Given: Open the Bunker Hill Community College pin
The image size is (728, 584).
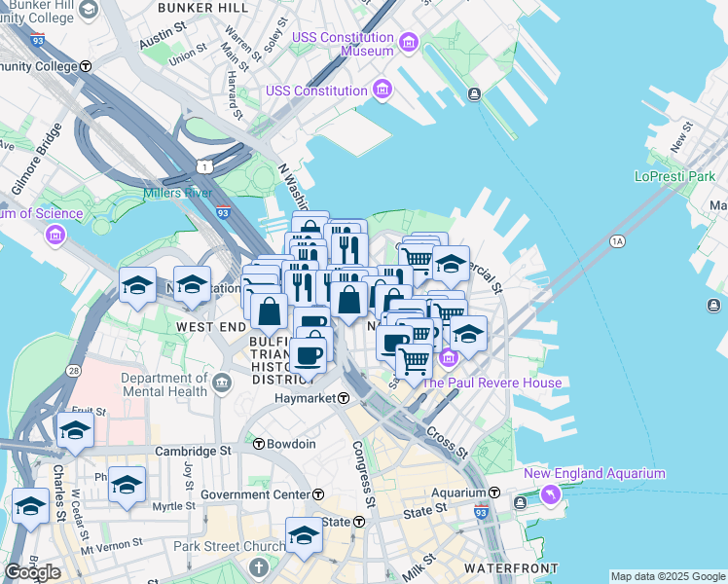Looking at the screenshot, I should pos(89,10).
